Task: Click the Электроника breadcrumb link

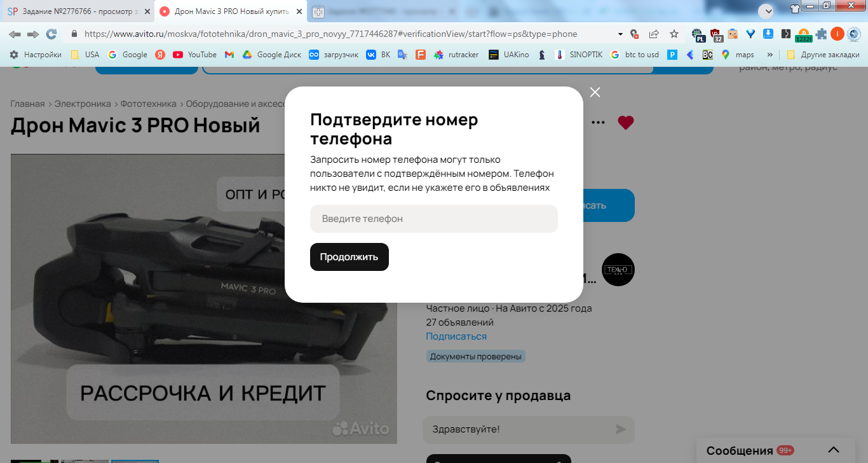Action: click(x=83, y=104)
